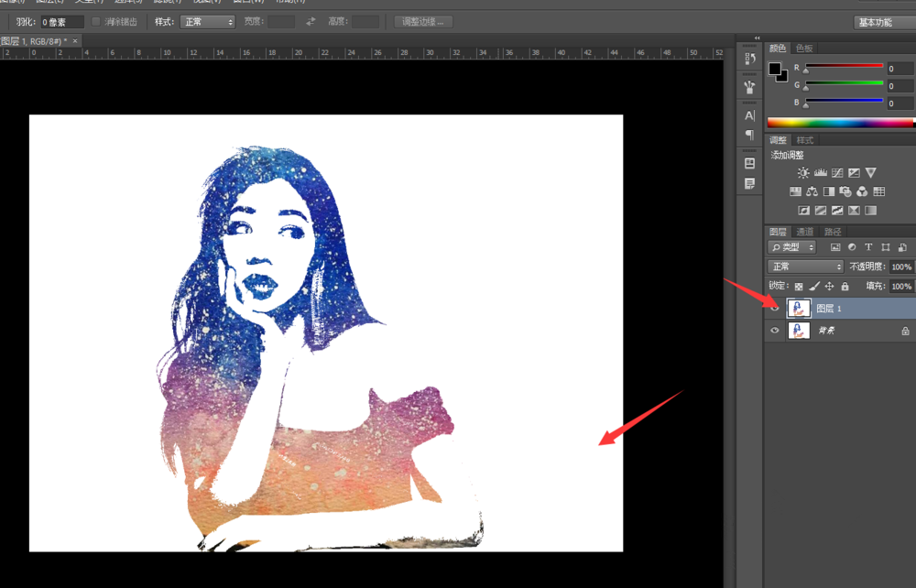Add a Vibrance adjustment (triangle icon)
Viewport: 916px width, 588px height.
pyautogui.click(x=870, y=172)
